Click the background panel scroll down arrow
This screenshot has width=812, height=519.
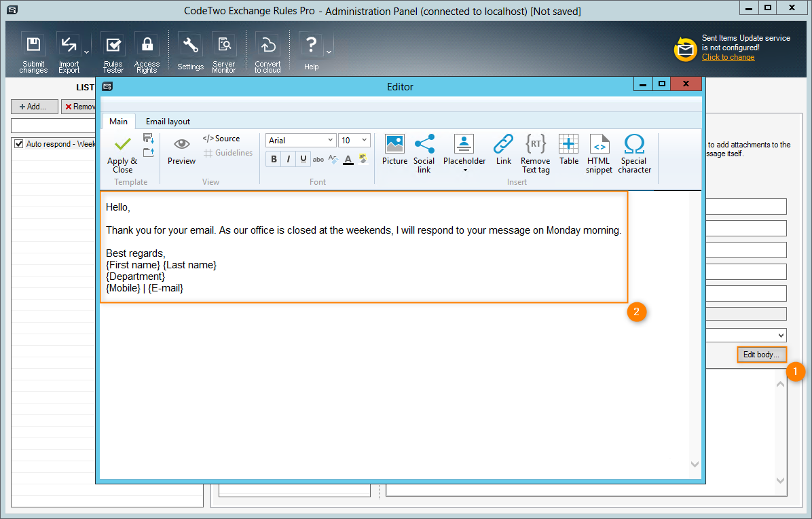pos(780,481)
